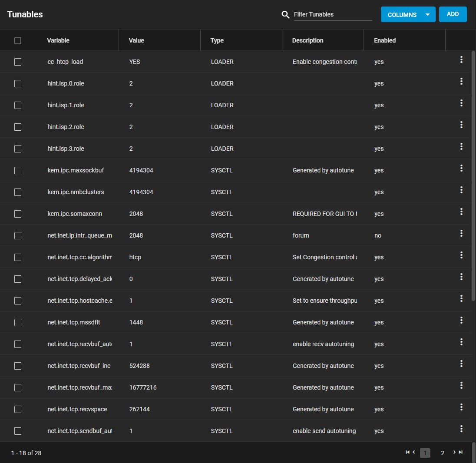This screenshot has width=476, height=463.
Task: Check the kern.ipc.somaxconn row checkbox
Action: 18,214
